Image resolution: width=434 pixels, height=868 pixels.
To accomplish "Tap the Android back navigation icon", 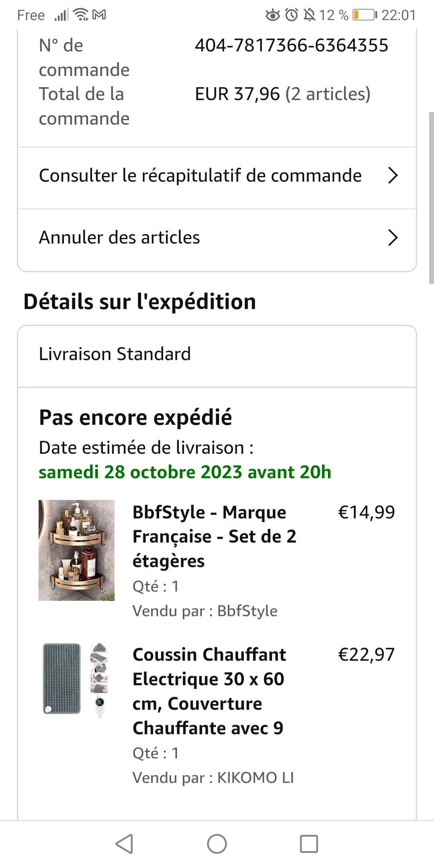I will click(125, 843).
